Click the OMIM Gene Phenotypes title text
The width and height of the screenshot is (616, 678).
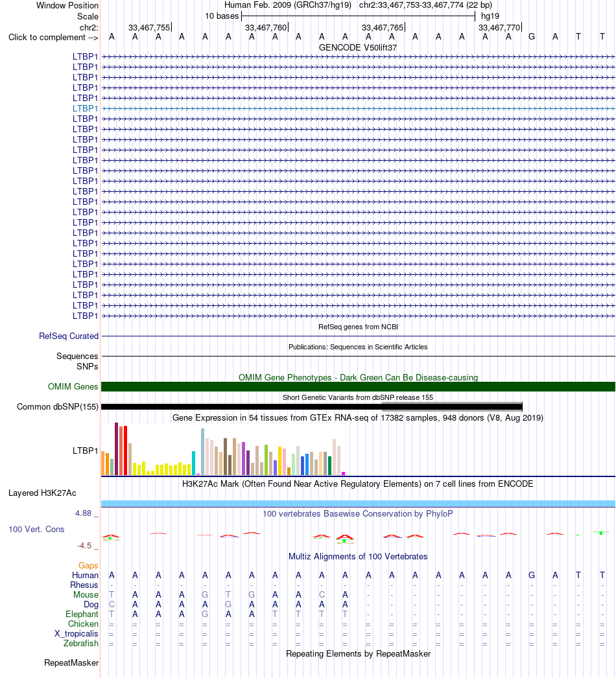tap(358, 377)
